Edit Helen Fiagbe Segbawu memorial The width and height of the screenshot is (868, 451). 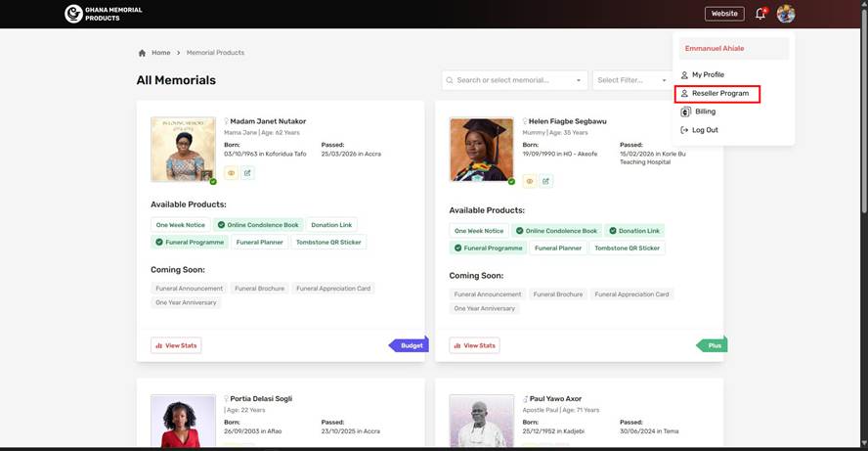(545, 181)
